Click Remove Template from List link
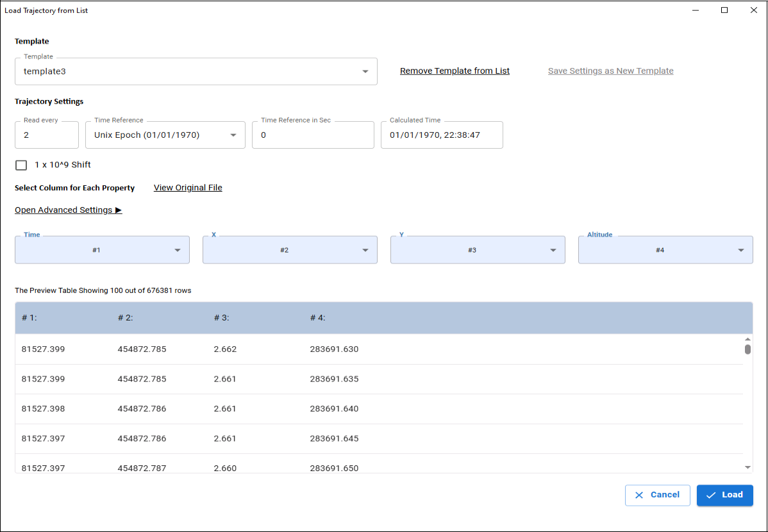The height and width of the screenshot is (532, 768). click(x=455, y=71)
